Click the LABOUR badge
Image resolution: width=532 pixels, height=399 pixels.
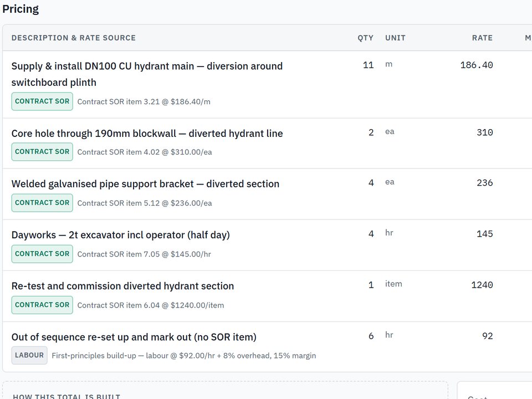(x=29, y=355)
